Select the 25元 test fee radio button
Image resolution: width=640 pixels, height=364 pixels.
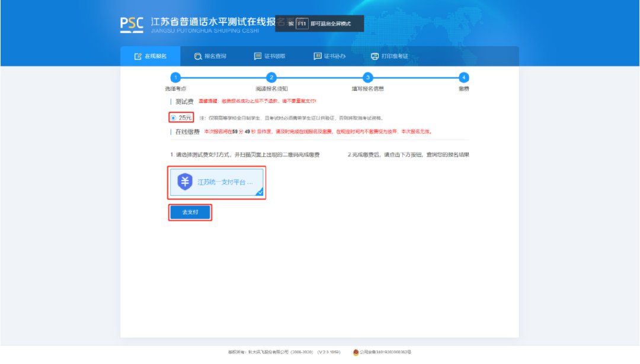click(x=174, y=118)
